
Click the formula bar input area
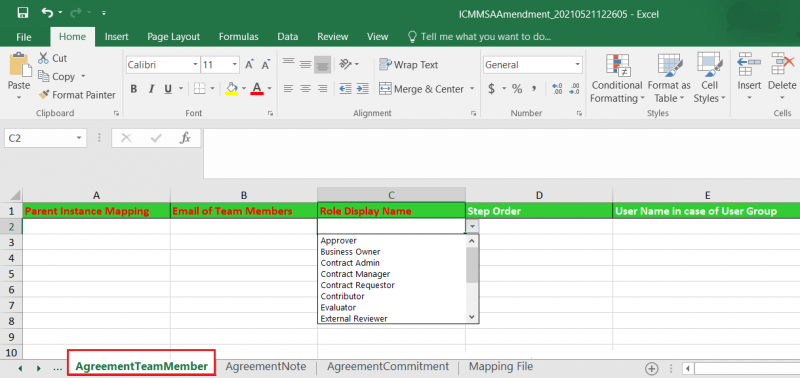(501, 153)
